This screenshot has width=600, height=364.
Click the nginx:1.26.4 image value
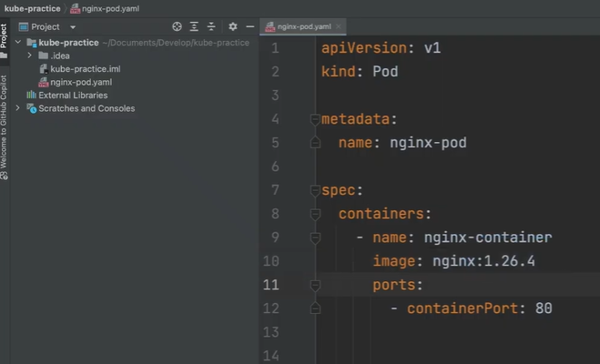coord(483,261)
